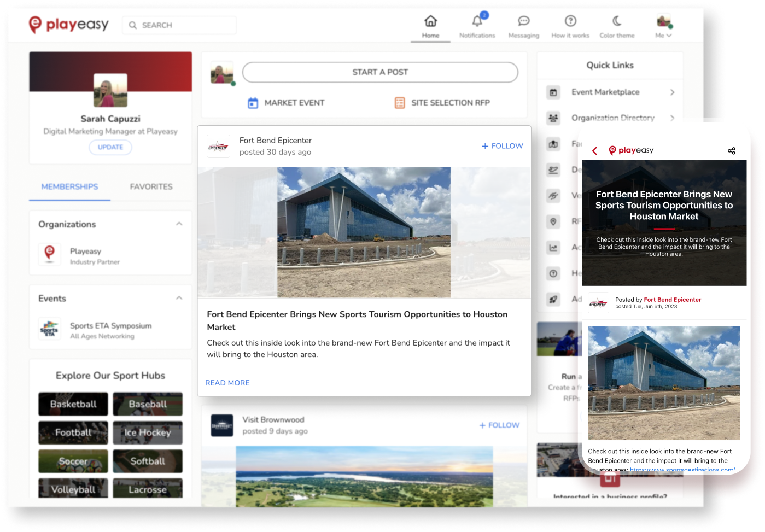Open the Soccer sport hub
This screenshot has width=765, height=532.
(73, 461)
